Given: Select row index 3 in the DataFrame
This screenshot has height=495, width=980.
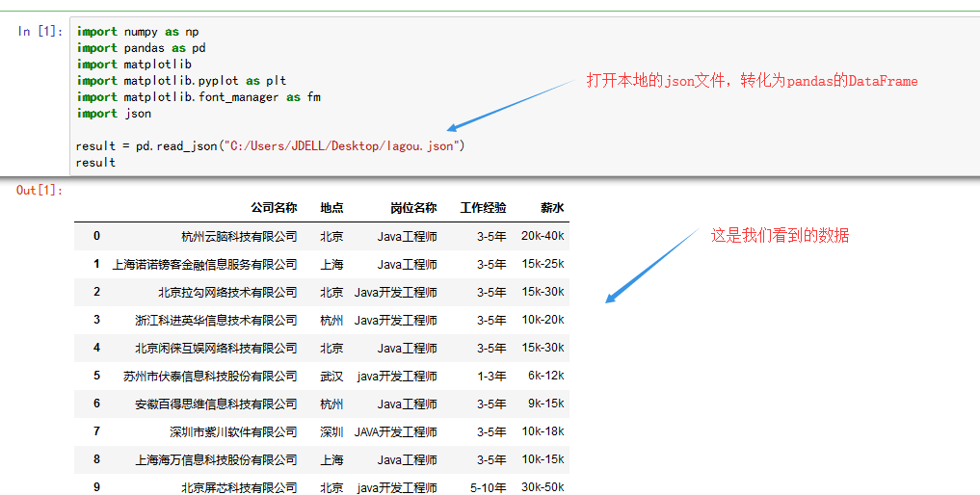Looking at the screenshot, I should (97, 320).
